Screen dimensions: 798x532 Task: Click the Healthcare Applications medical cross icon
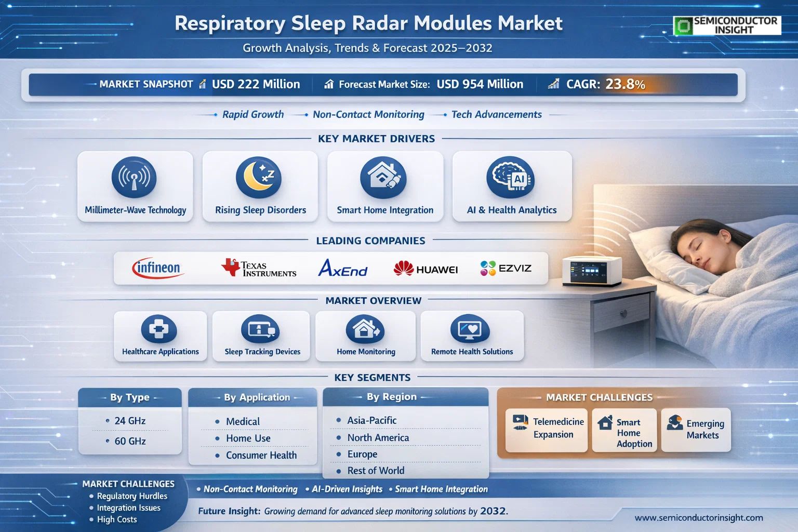tap(159, 329)
